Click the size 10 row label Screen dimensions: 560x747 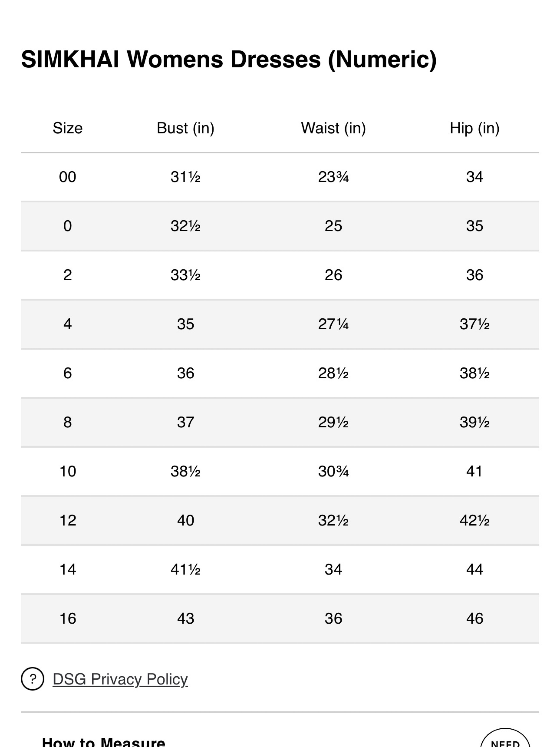[67, 471]
